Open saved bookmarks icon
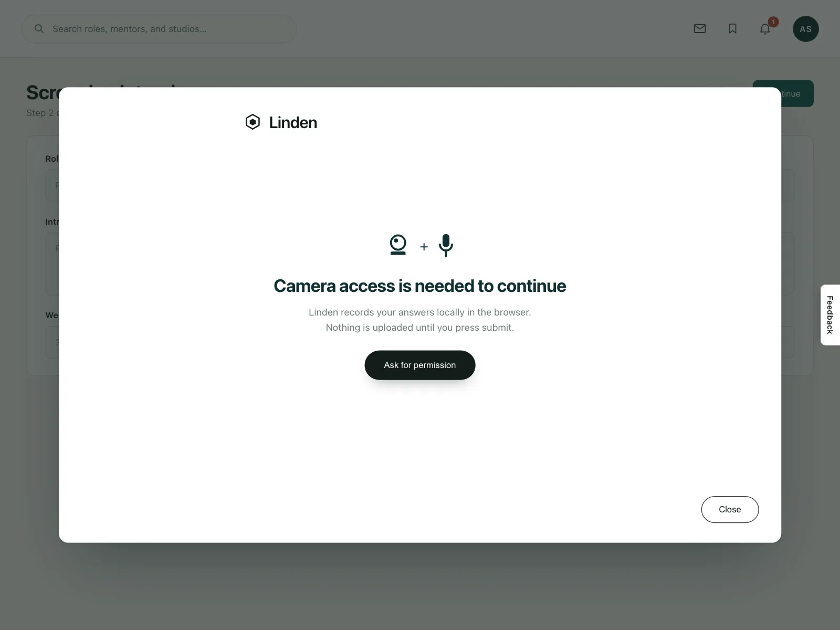 [x=732, y=29]
